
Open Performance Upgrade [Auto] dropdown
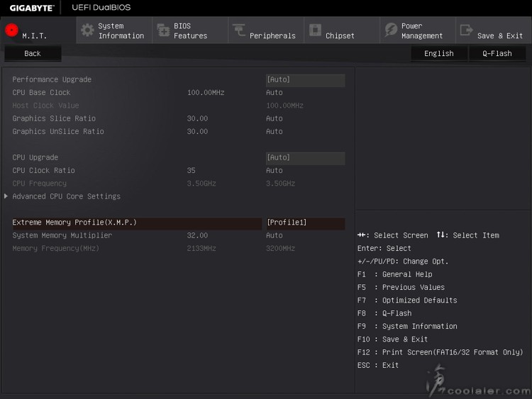305,80
